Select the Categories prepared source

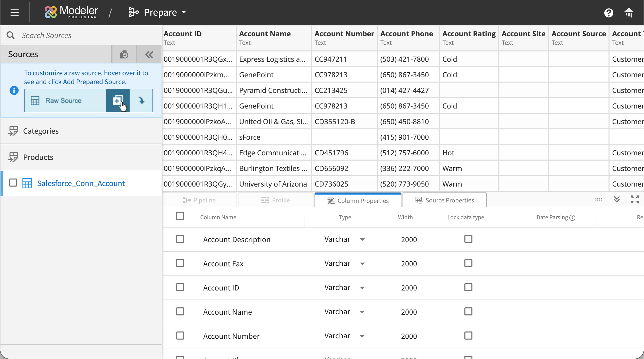click(41, 131)
